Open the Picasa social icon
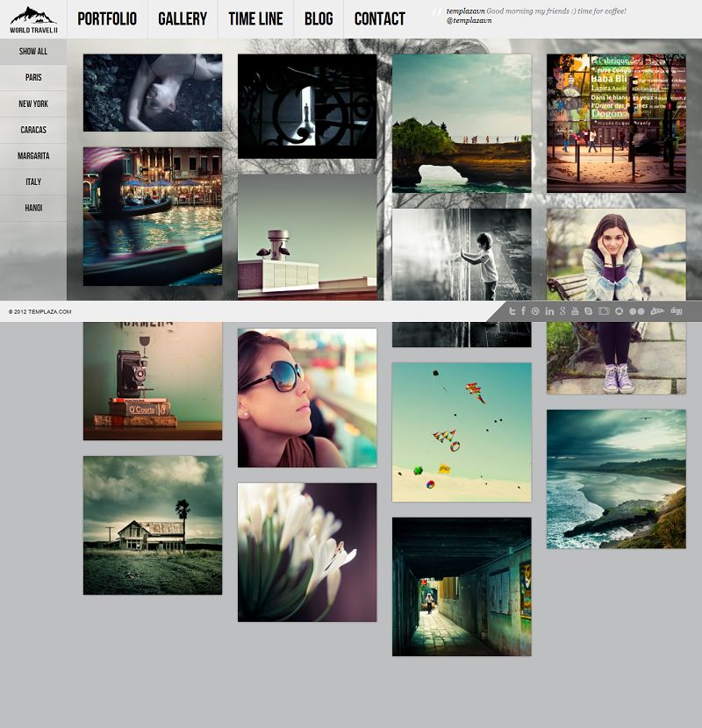Screen dimensions: 702x728 point(619,311)
